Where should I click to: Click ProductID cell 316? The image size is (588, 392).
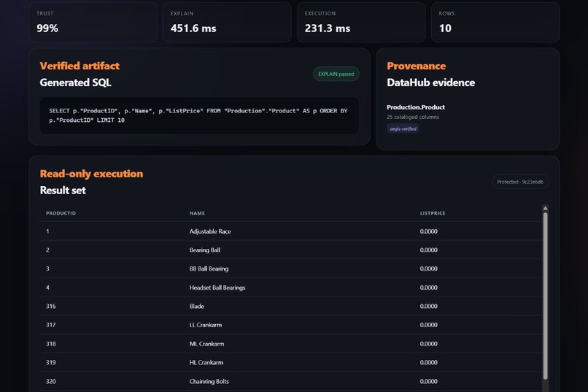pyautogui.click(x=50, y=306)
